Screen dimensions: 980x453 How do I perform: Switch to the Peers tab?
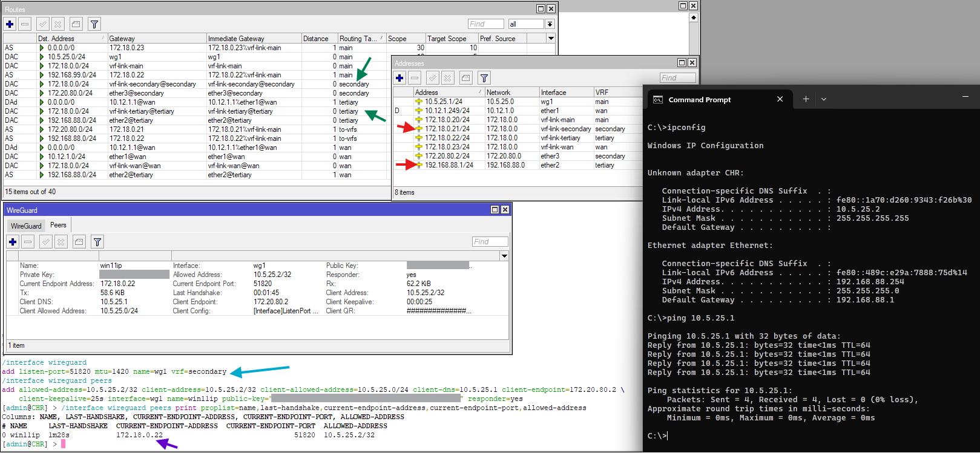tap(58, 225)
